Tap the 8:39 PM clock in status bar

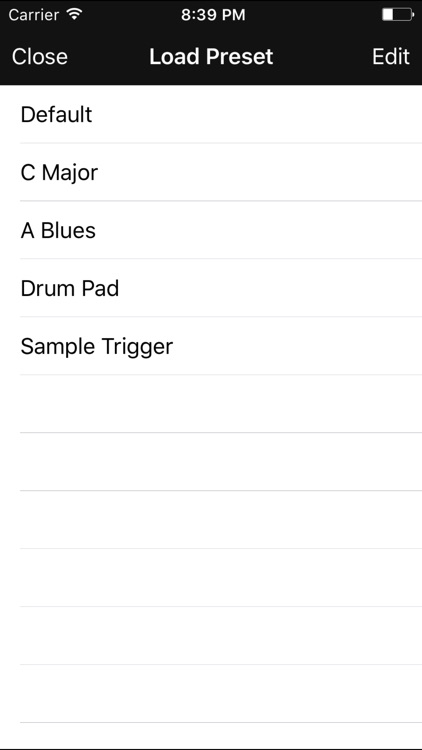pos(213,15)
